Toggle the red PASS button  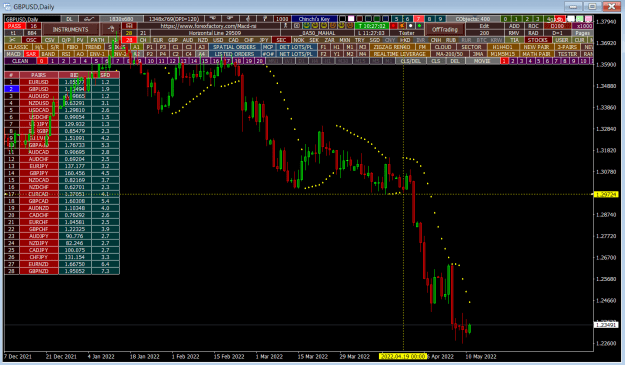tap(14, 26)
